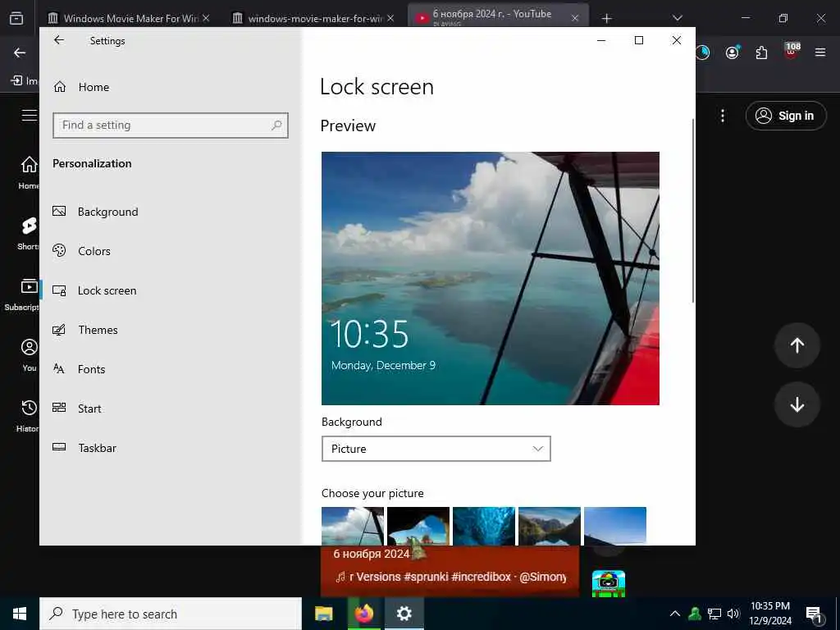Image resolution: width=840 pixels, height=630 pixels.
Task: Open Firefox View icon
Action: [x=16, y=18]
